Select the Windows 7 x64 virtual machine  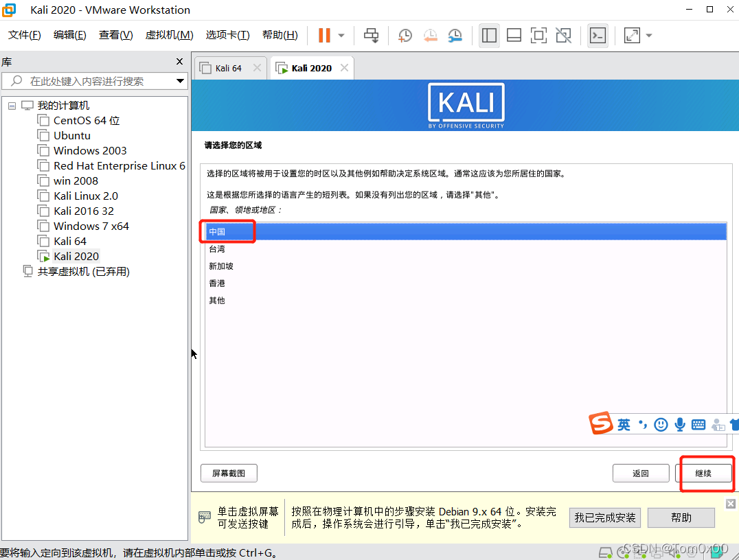[x=91, y=226]
